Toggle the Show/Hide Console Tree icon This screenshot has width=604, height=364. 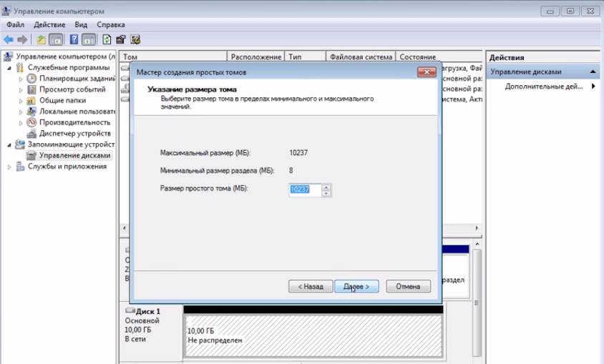pyautogui.click(x=56, y=39)
